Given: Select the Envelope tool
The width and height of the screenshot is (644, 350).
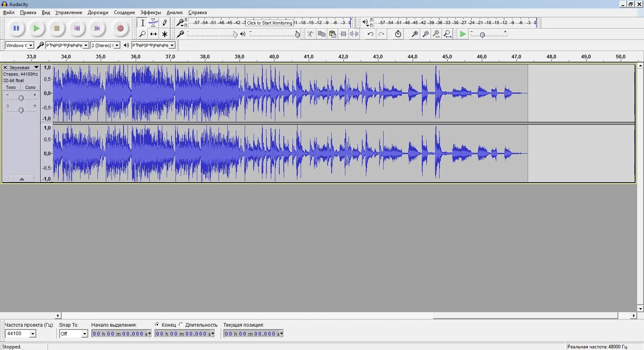Looking at the screenshot, I should click(153, 23).
